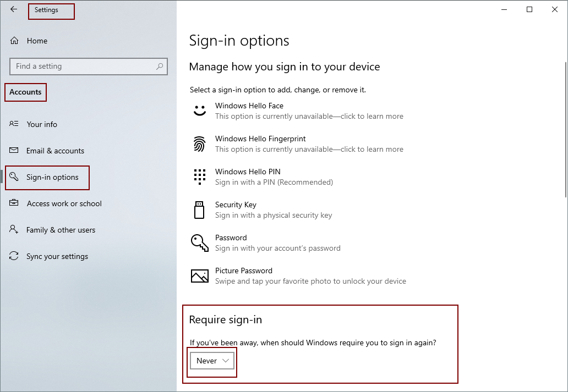The width and height of the screenshot is (568, 392).
Task: Click 'Manage how you sign in' heading
Action: tap(285, 67)
